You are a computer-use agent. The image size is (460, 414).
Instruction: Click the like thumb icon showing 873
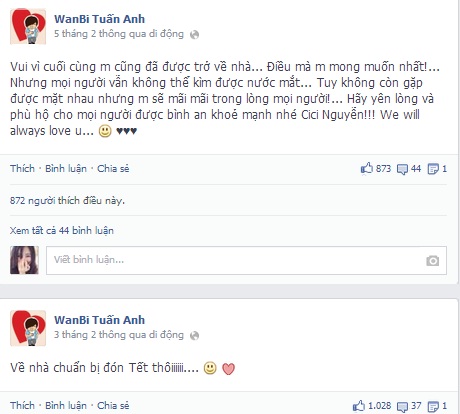pyautogui.click(x=367, y=168)
